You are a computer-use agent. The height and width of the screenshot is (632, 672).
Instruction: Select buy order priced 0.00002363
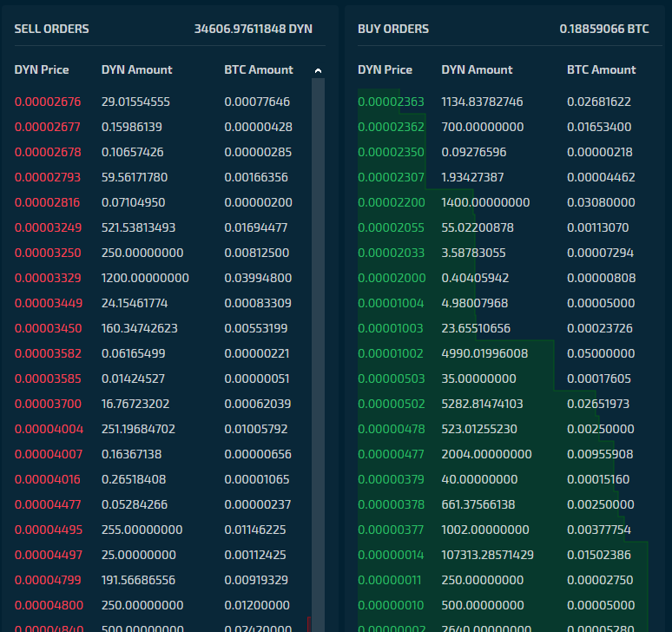(x=504, y=102)
